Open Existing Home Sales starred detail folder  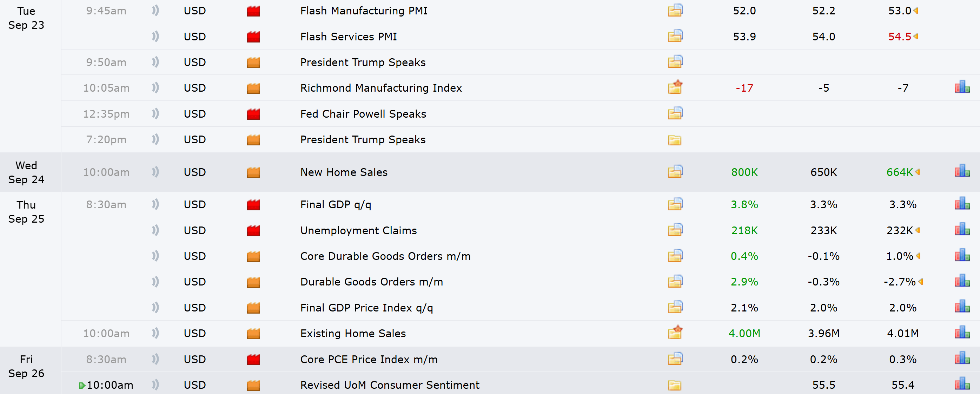pyautogui.click(x=675, y=333)
